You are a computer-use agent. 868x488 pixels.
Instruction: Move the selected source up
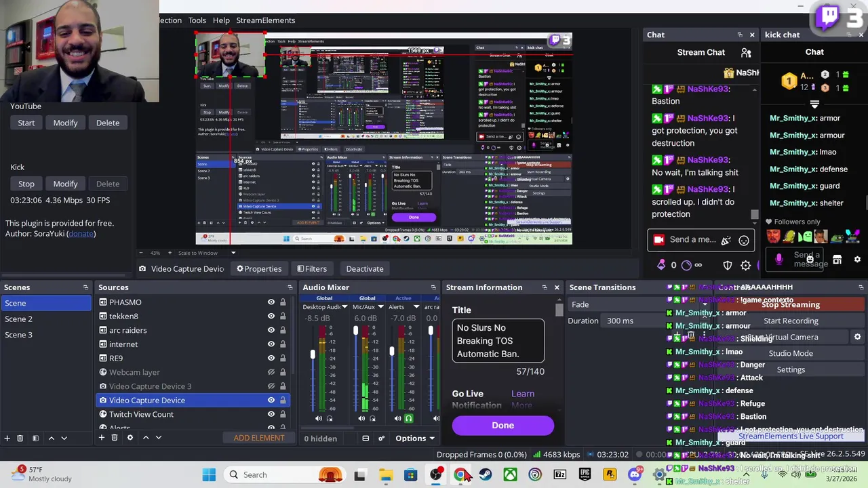point(145,438)
